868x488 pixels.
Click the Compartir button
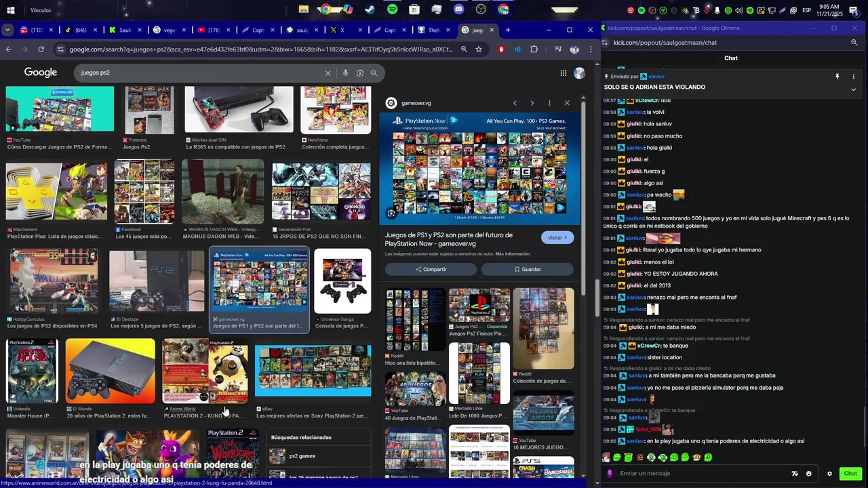tap(431, 269)
